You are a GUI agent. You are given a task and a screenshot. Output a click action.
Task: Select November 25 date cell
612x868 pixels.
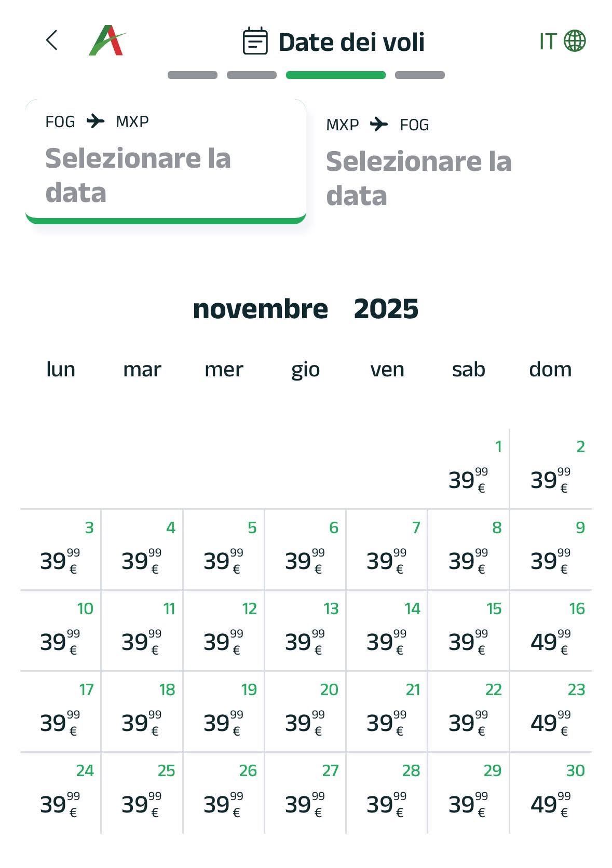[x=142, y=793]
